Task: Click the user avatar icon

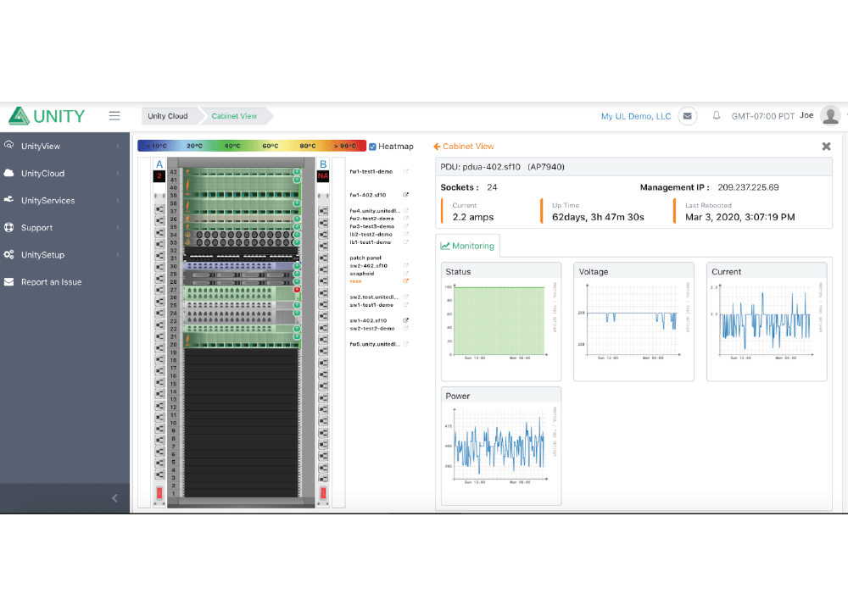Action: 830,115
